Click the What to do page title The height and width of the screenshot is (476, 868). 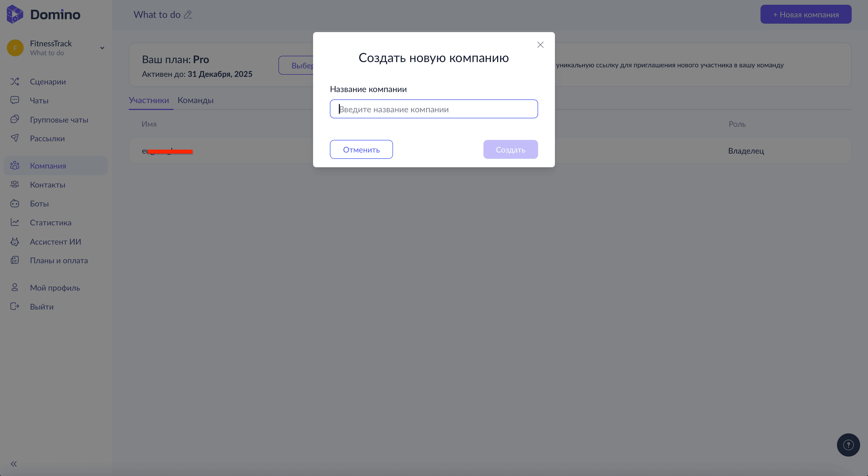pos(157,14)
